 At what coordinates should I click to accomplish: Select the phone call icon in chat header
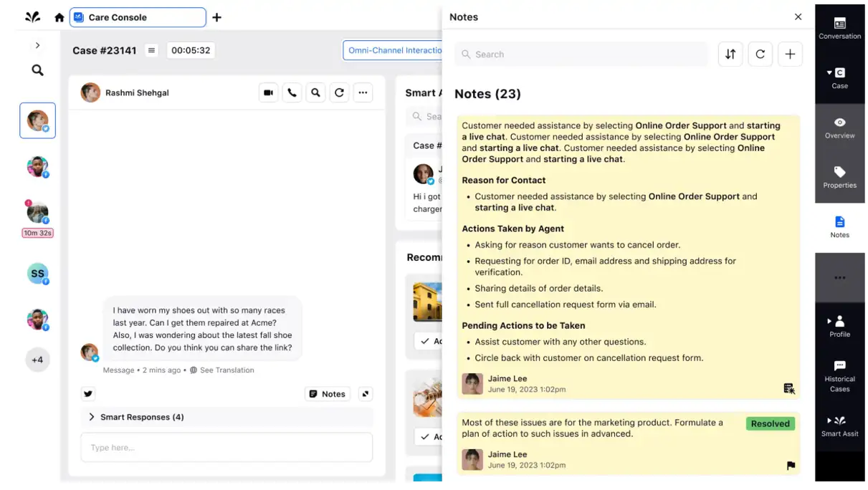pos(292,92)
